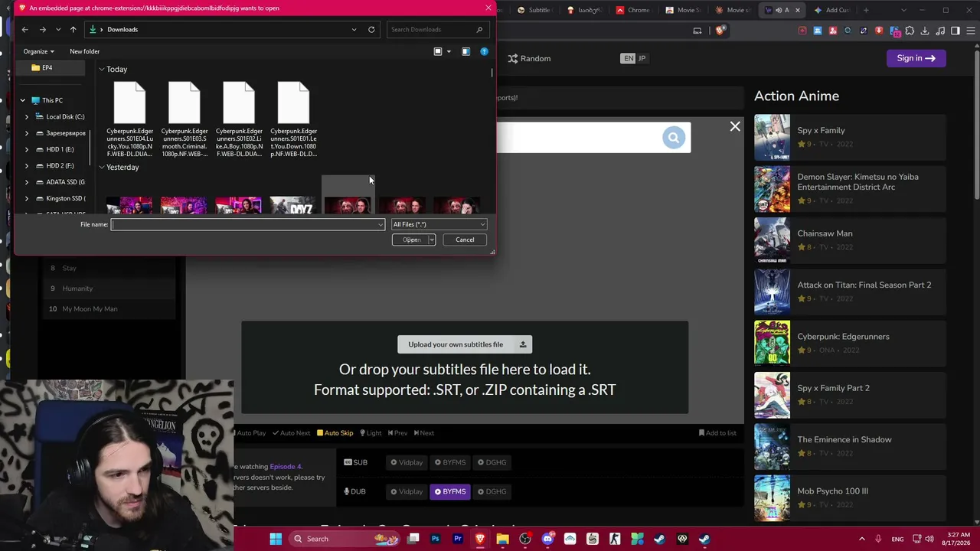Switch to the Chrome browser tab
Viewport: 980px width, 551px height.
(x=632, y=10)
